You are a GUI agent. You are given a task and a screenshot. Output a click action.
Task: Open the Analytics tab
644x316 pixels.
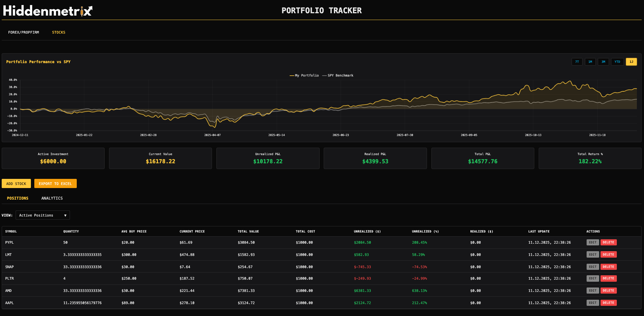click(x=52, y=198)
